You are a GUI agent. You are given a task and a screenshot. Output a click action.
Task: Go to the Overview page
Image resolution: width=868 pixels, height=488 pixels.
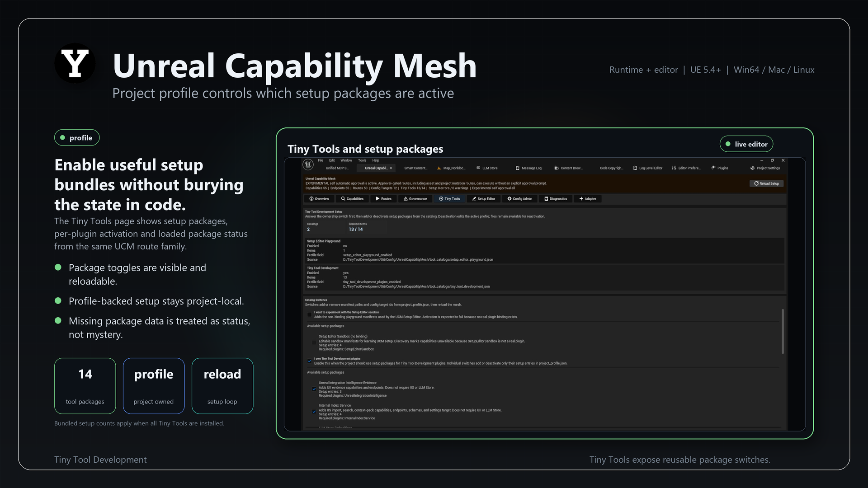(319, 199)
